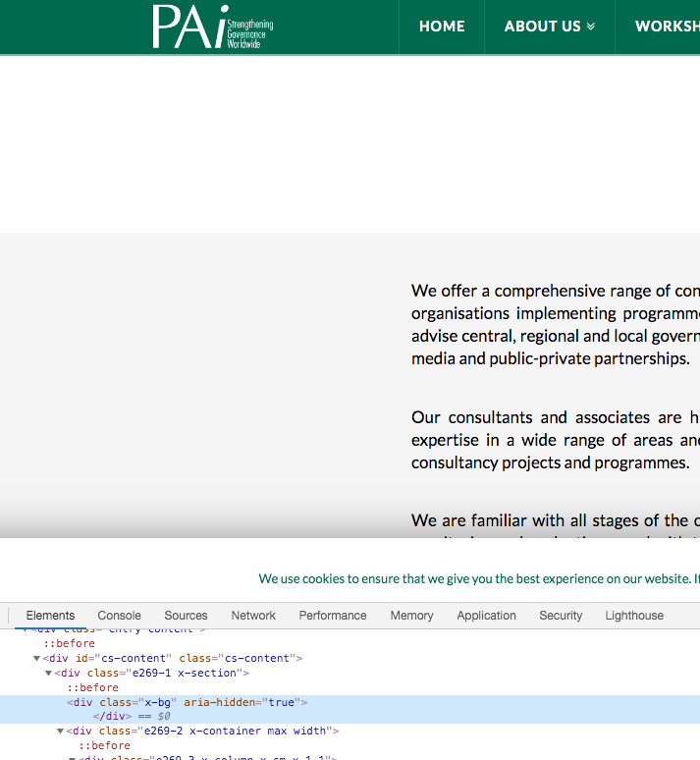Screen dimensions: 700x760
Task: Open the HOME navigation link
Action: point(442,27)
